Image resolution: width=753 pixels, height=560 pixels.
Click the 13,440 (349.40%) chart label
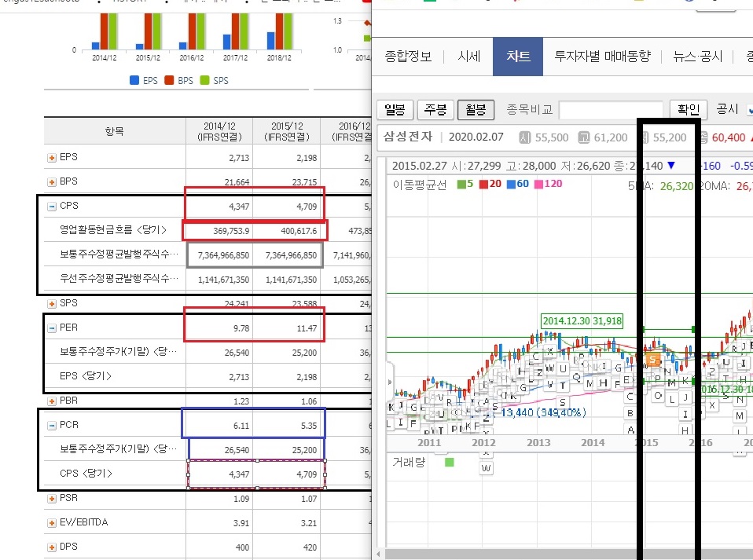[543, 412]
